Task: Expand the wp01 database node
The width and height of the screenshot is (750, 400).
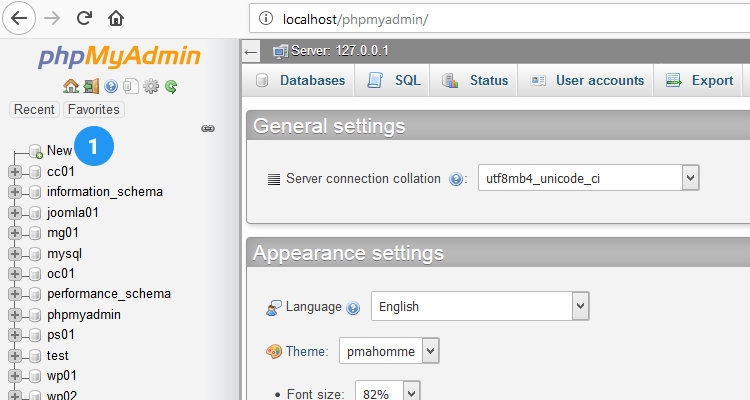Action: pyautogui.click(x=15, y=376)
